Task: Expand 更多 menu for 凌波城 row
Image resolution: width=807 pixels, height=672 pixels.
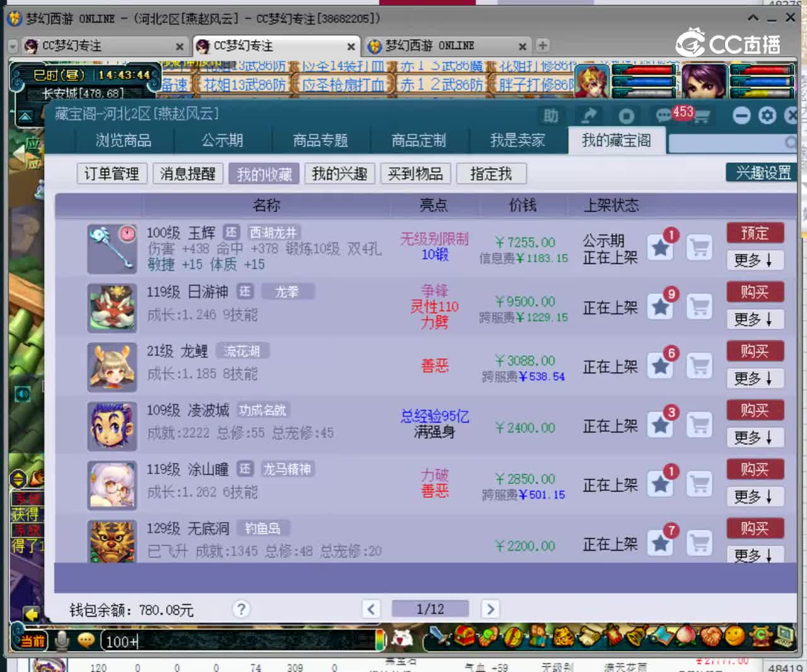Action: pos(755,437)
